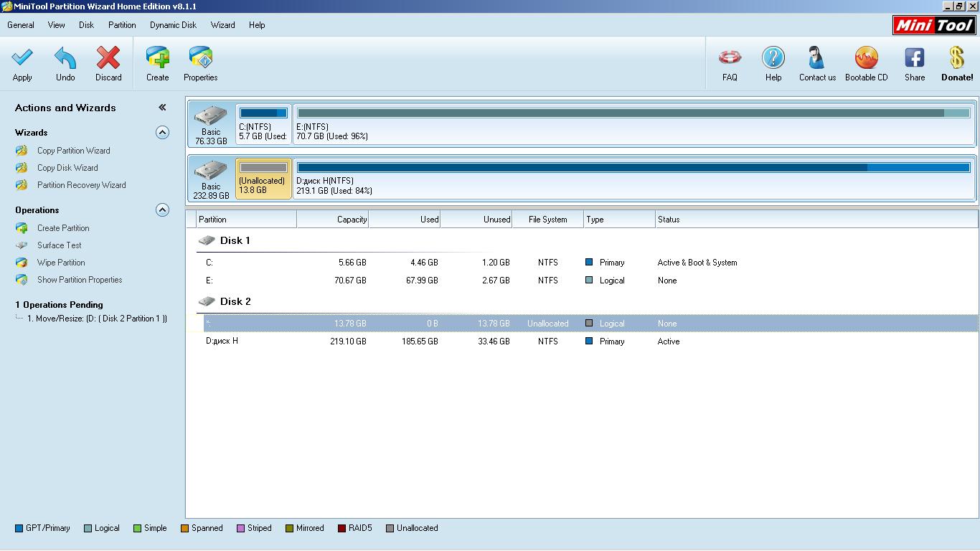Sort by Status column header
980x551 pixels.
click(816, 220)
